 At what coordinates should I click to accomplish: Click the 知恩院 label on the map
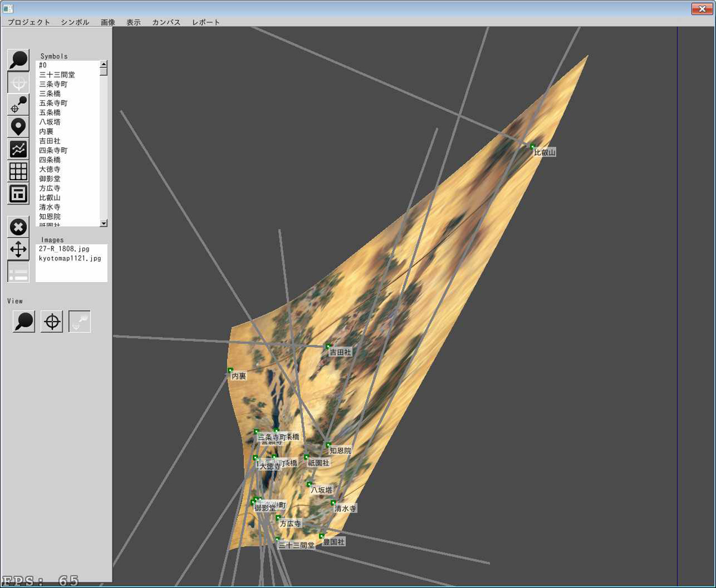(341, 451)
